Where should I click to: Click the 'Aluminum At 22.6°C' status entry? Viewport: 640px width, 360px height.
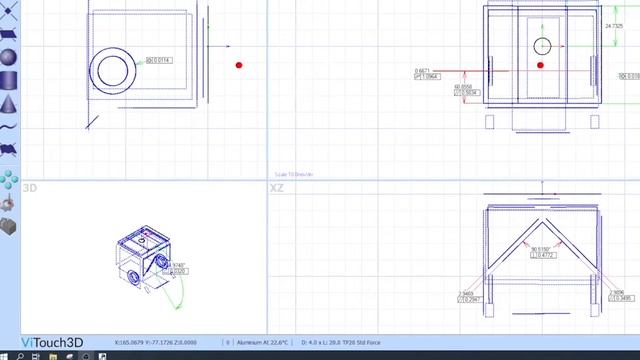pos(262,342)
